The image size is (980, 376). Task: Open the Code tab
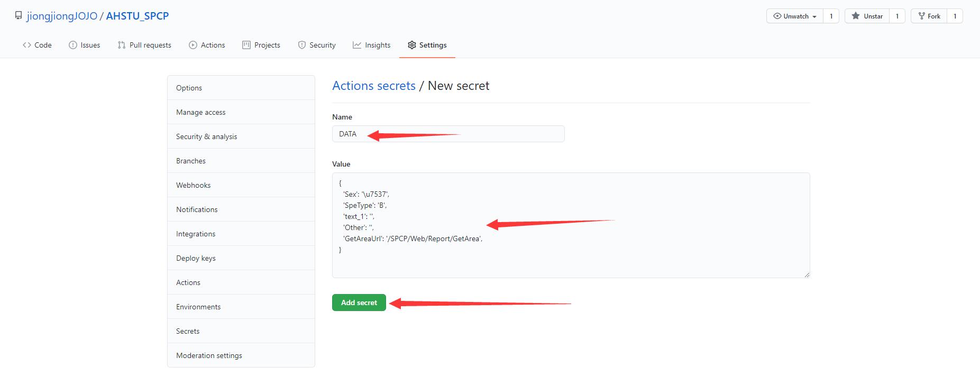click(x=37, y=45)
